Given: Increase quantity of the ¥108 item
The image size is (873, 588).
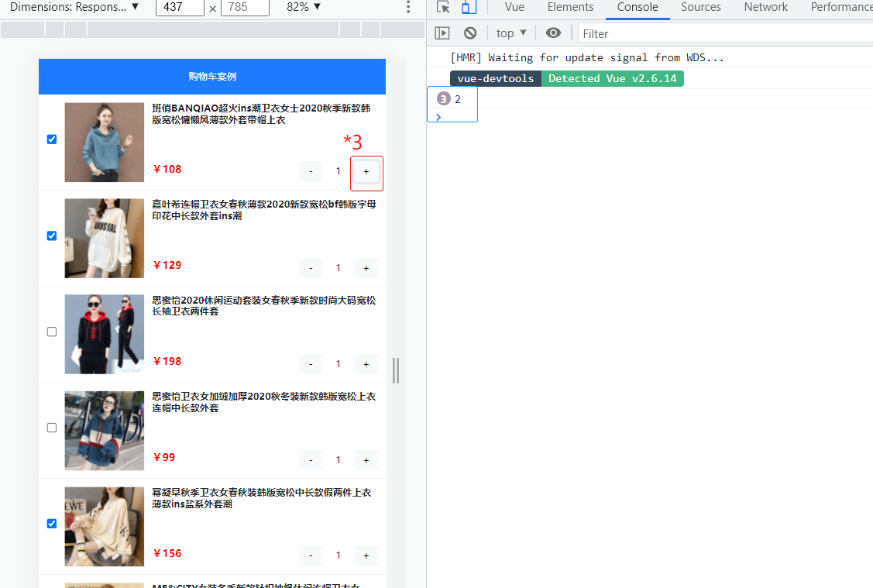Looking at the screenshot, I should tap(366, 171).
